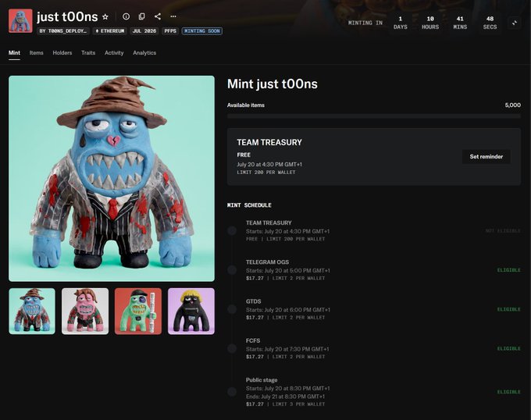Click the Public stage schedule entry title

pos(262,379)
